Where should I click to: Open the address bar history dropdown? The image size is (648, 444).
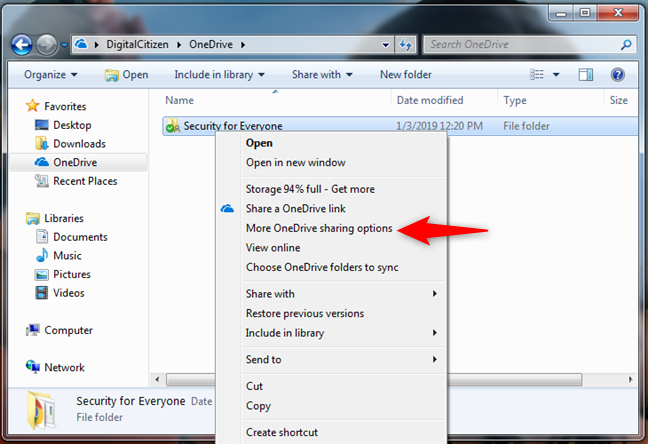click(x=385, y=45)
